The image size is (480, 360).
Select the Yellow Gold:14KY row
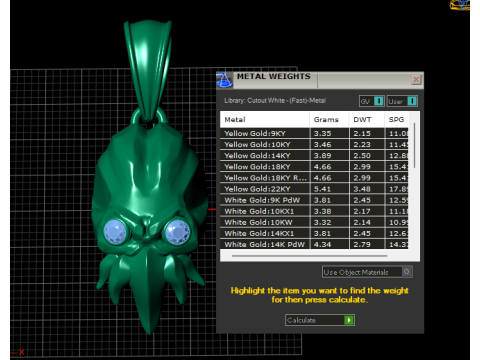[x=314, y=155]
